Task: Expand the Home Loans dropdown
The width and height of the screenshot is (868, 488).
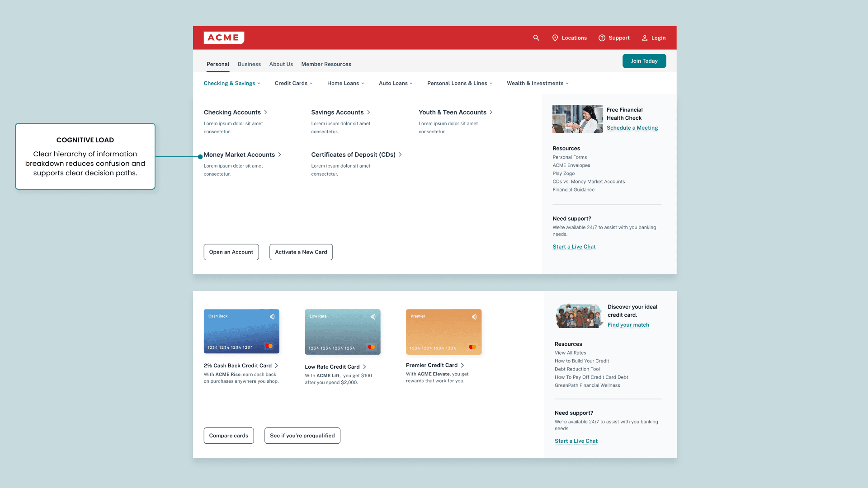Action: pyautogui.click(x=345, y=83)
